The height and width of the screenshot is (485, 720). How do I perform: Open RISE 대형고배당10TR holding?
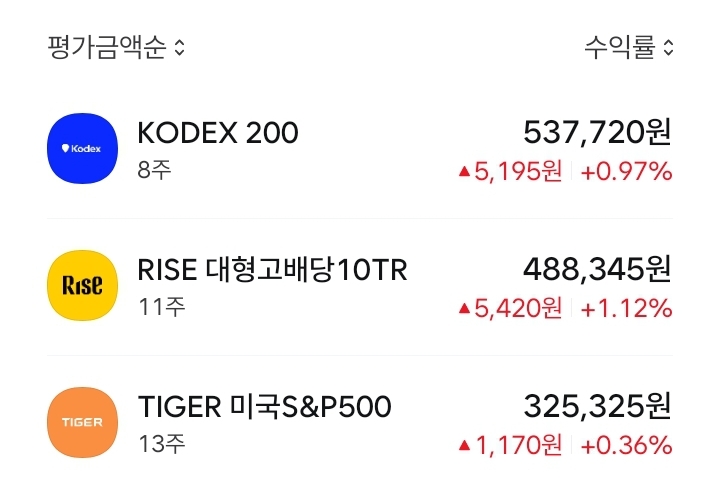point(272,270)
